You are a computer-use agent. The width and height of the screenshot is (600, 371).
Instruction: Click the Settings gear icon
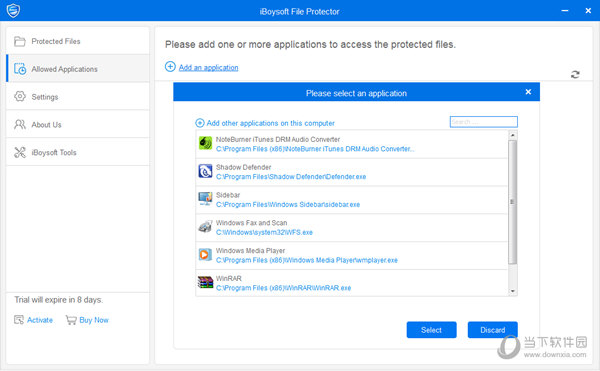pyautogui.click(x=20, y=96)
